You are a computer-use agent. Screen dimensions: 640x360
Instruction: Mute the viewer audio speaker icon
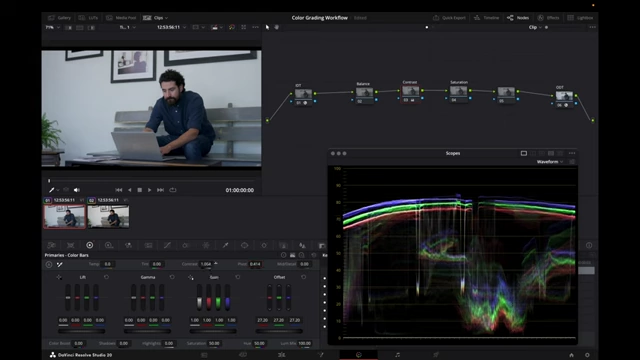click(77, 190)
